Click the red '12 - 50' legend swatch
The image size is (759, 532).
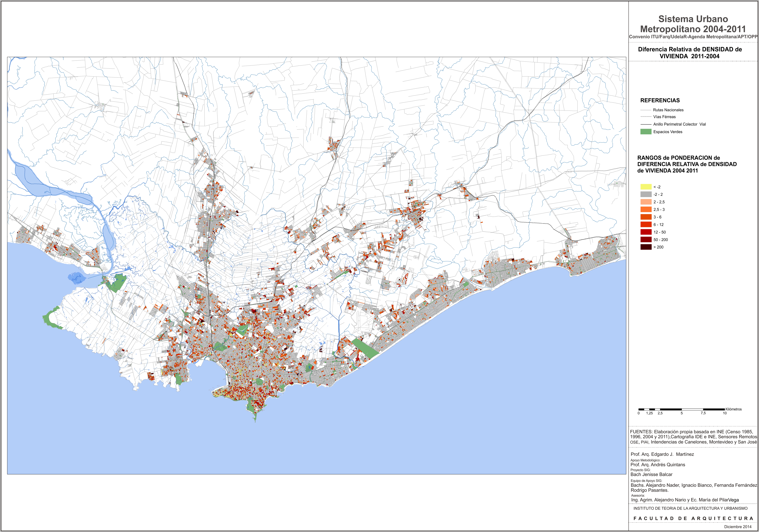pyautogui.click(x=646, y=232)
